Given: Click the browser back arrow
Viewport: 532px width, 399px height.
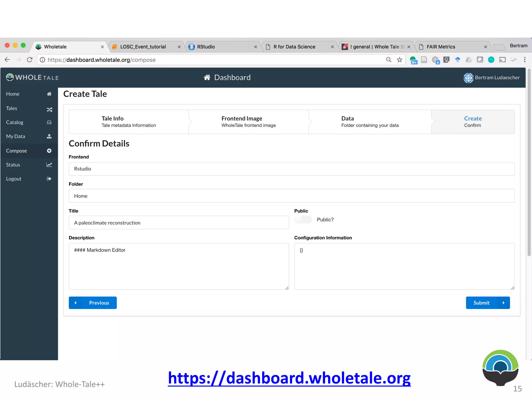Looking at the screenshot, I should 7,60.
